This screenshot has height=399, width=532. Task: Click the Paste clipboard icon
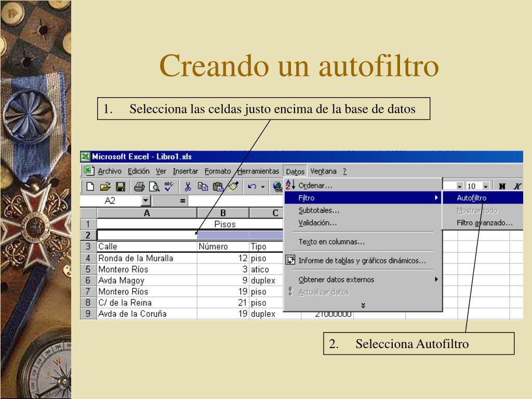(x=218, y=187)
